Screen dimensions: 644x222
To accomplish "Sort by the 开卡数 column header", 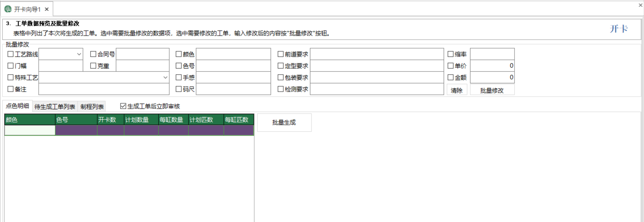I will [111, 120].
